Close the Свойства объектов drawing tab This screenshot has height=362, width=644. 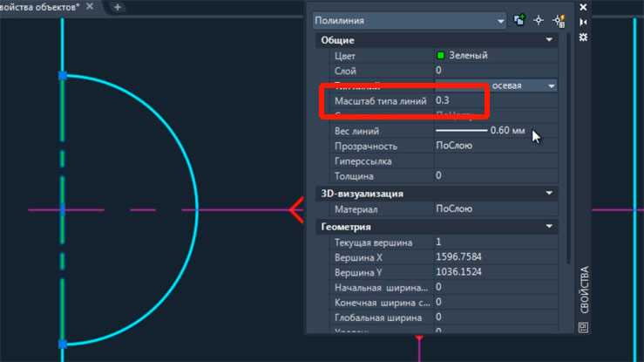click(x=90, y=7)
